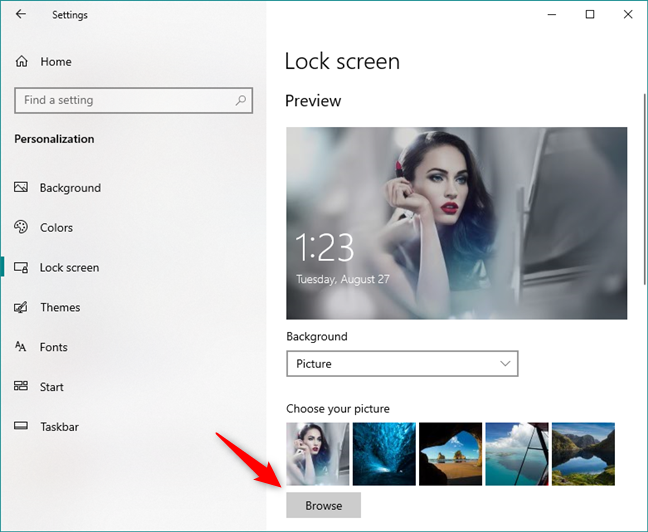Click the lock screen preview image
The height and width of the screenshot is (532, 648).
(456, 223)
